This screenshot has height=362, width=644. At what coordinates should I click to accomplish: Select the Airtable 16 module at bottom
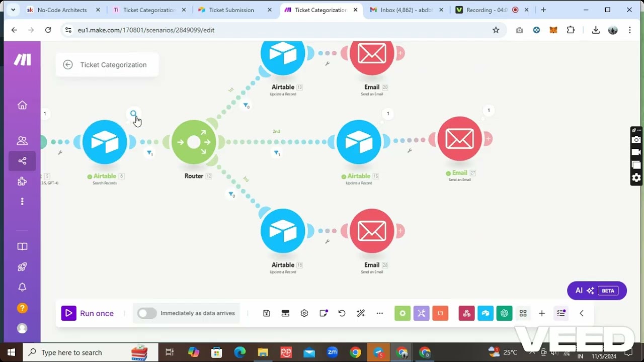[x=283, y=231]
